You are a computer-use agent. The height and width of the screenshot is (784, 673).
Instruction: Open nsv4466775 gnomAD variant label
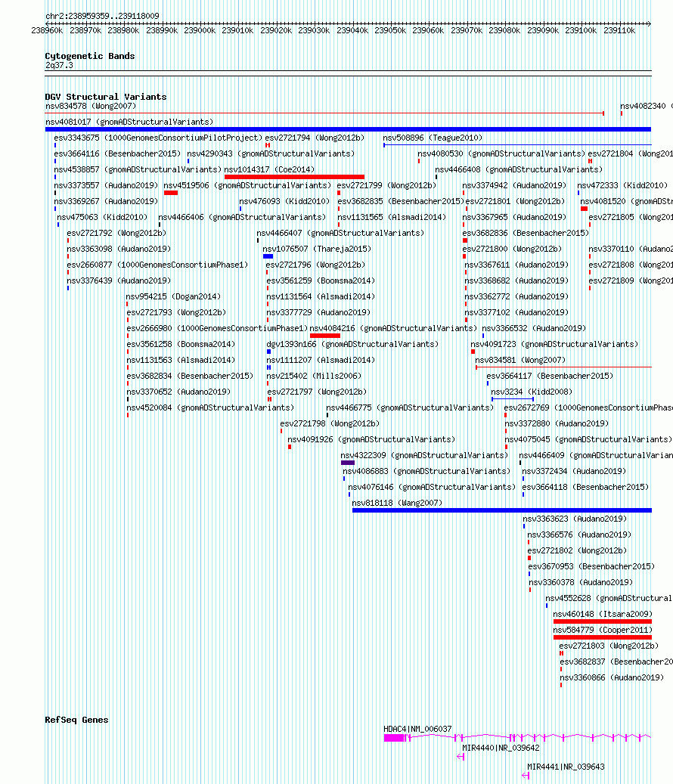click(x=410, y=408)
